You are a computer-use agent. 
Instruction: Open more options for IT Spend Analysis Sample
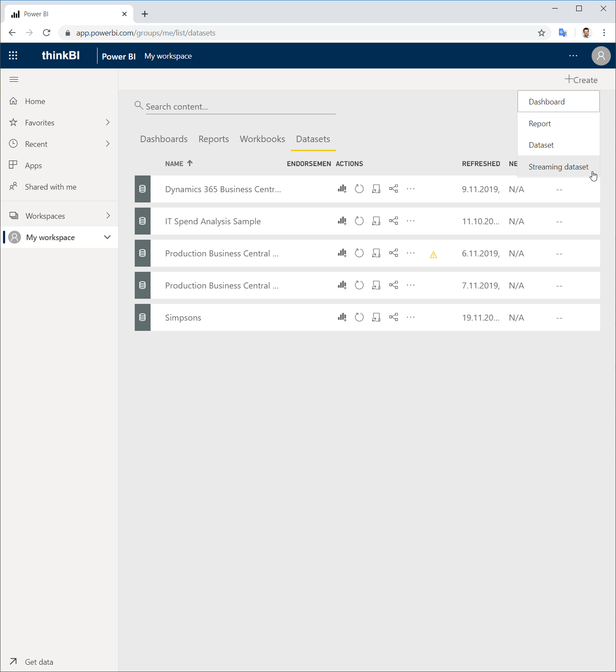pyautogui.click(x=411, y=221)
